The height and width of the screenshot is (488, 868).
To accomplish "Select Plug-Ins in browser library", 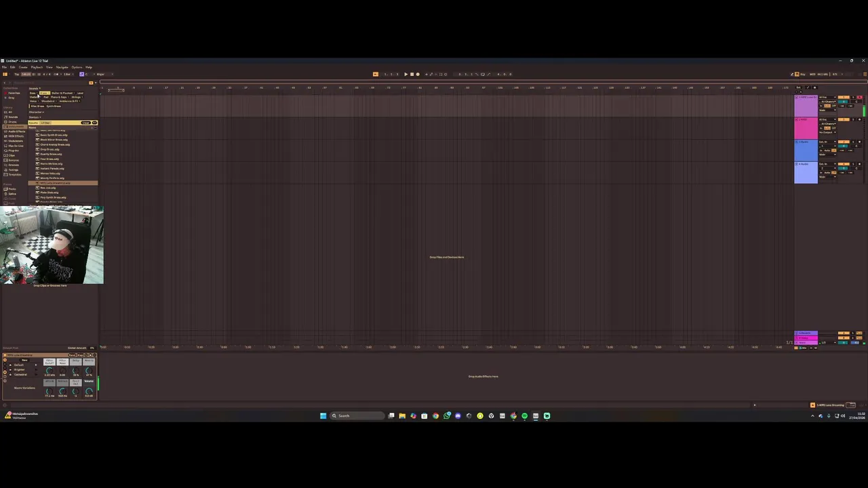I will pos(12,150).
